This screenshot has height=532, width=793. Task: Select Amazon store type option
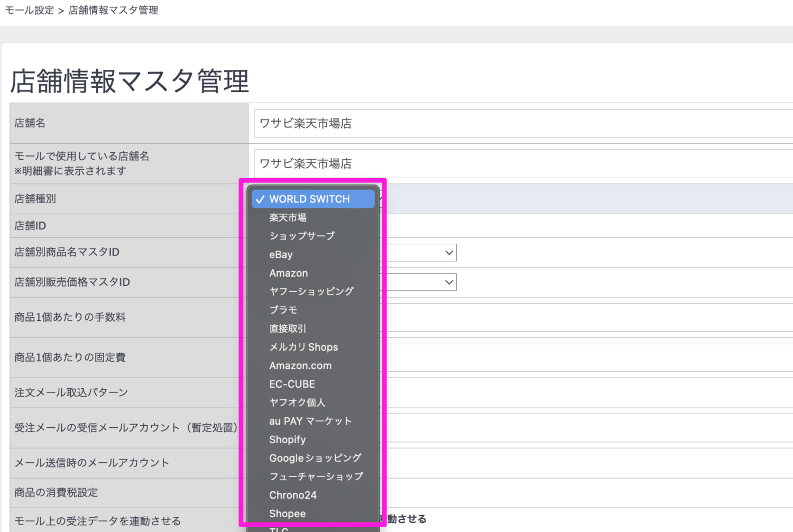pyautogui.click(x=313, y=273)
